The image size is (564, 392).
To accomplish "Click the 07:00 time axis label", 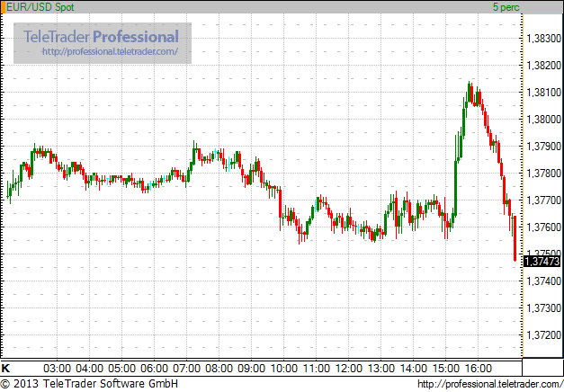I will (x=186, y=369).
